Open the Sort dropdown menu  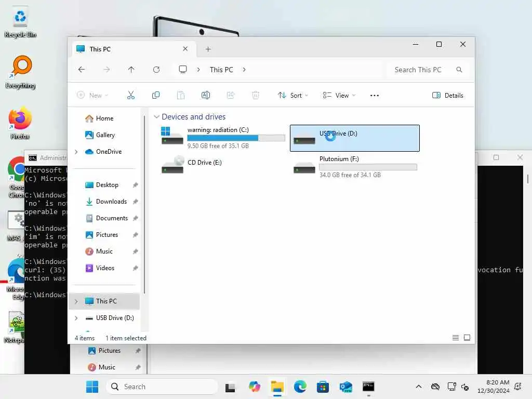pos(293,96)
